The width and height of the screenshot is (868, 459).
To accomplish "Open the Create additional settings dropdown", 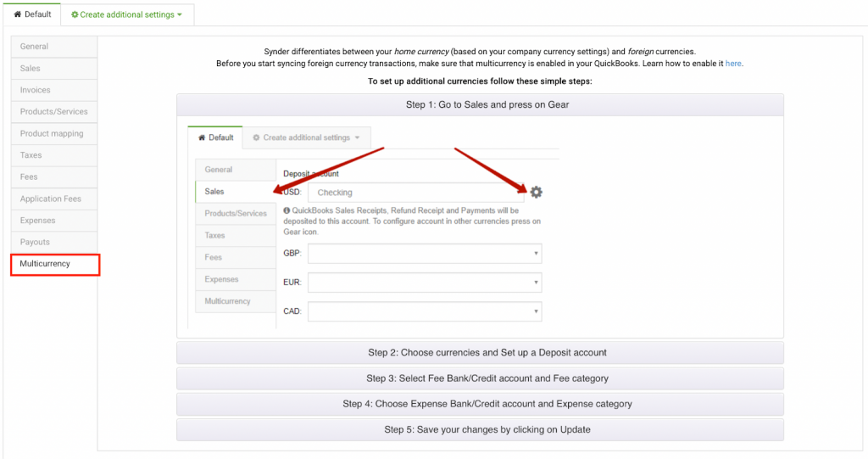I will pyautogui.click(x=127, y=14).
